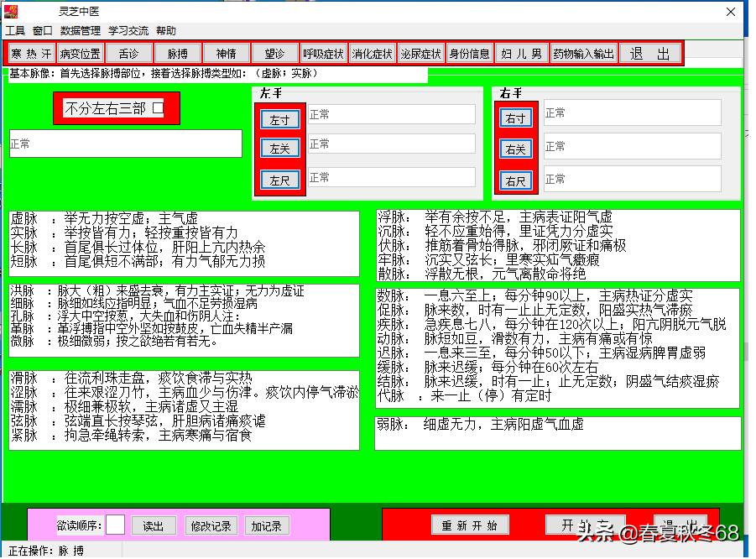Screen dimensions: 756x559
Task: Click the 欲读顺序 input field
Action: [x=116, y=525]
